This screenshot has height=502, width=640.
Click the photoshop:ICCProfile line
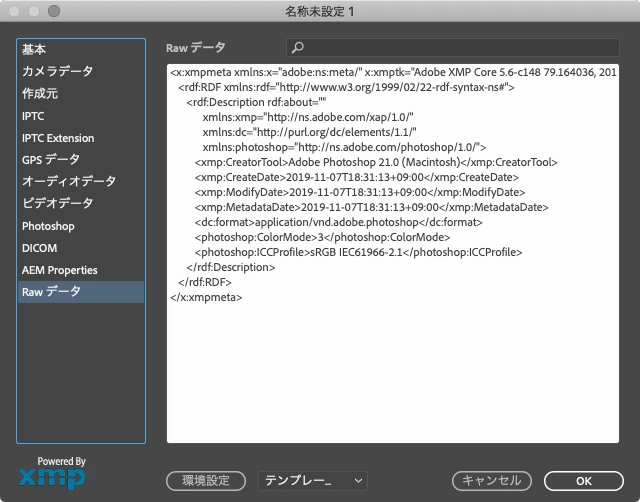point(358,253)
